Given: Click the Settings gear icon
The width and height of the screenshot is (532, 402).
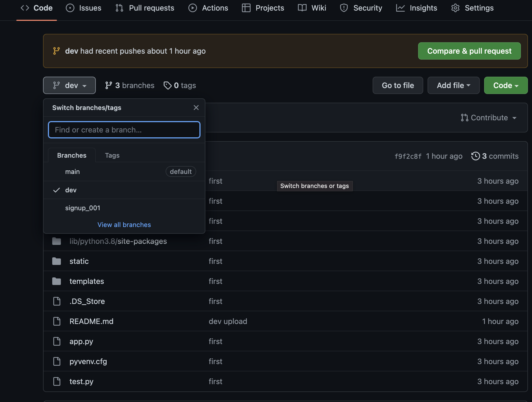Looking at the screenshot, I should coord(455,8).
